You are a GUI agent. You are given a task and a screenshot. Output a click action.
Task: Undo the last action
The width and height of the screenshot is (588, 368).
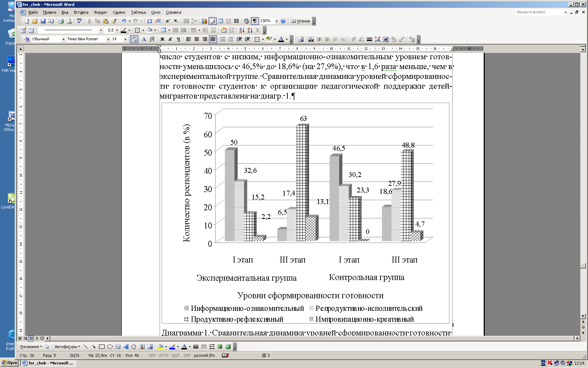click(x=124, y=21)
